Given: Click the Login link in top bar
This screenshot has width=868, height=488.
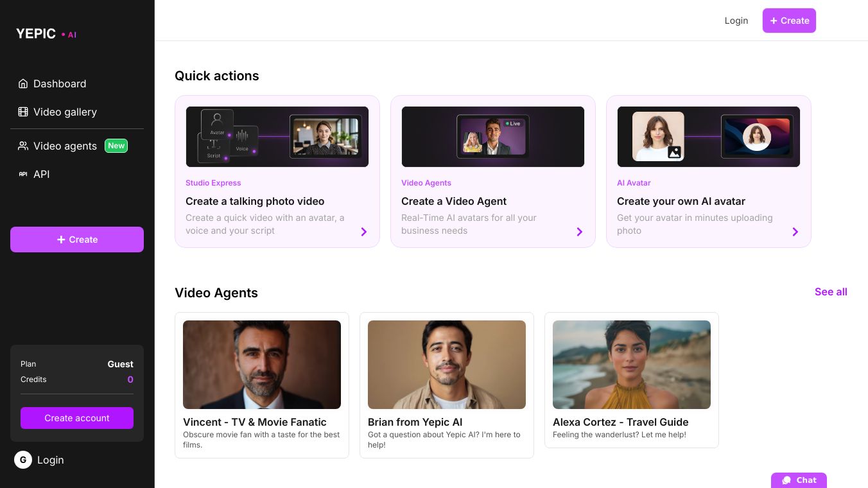Looking at the screenshot, I should 736,21.
